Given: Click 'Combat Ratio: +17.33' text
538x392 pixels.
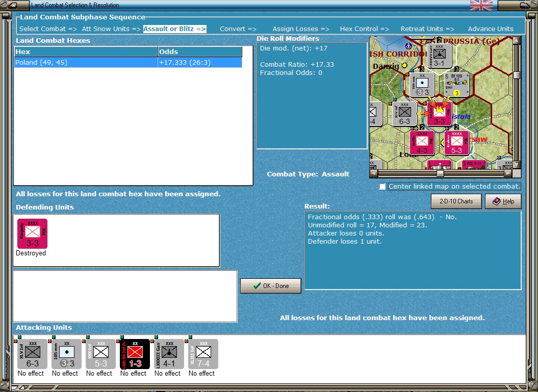Looking at the screenshot, I should pyautogui.click(x=297, y=64).
